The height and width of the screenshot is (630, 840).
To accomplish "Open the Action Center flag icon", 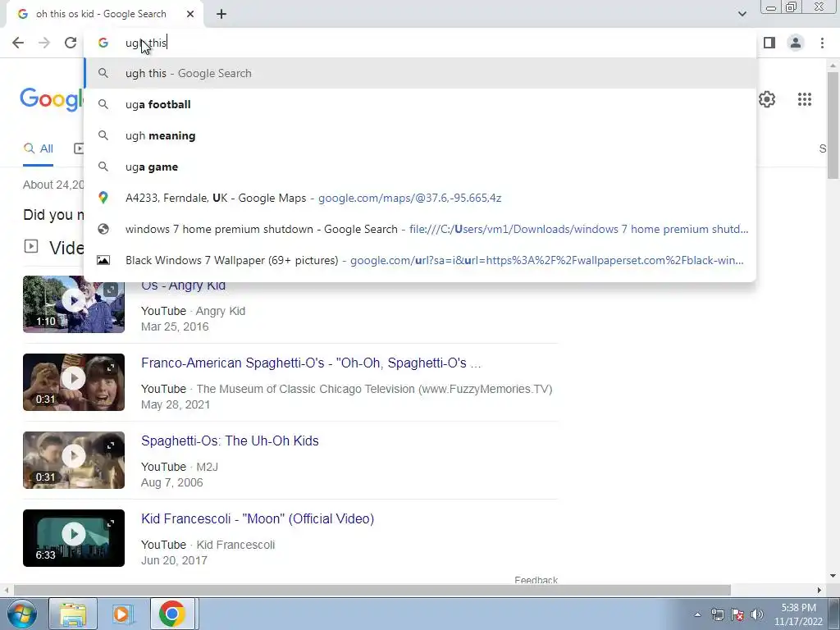I will 737,614.
